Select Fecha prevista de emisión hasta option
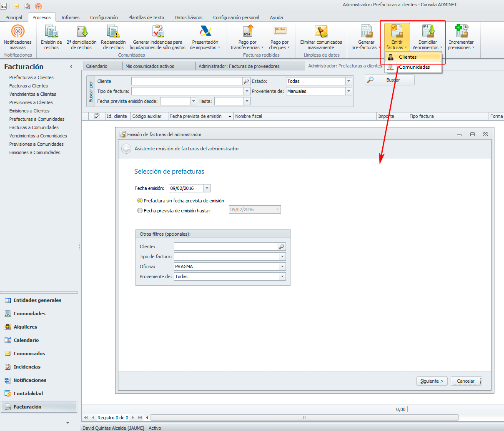 pos(140,211)
